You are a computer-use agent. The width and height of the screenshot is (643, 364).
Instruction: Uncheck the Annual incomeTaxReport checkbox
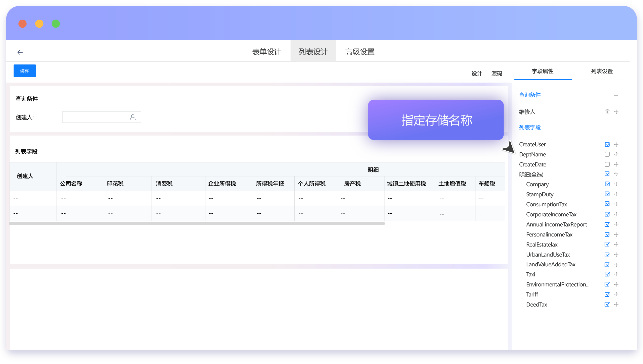point(607,224)
